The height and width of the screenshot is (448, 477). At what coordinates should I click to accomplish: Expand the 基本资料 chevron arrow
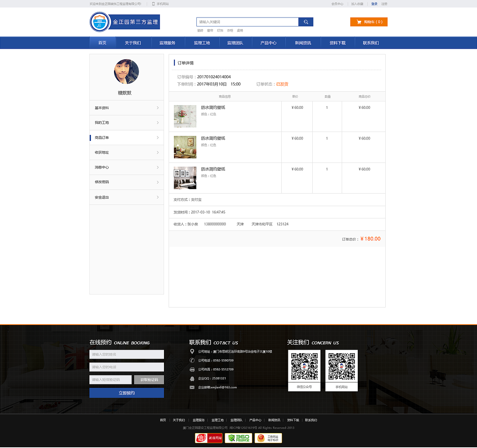[x=158, y=108]
